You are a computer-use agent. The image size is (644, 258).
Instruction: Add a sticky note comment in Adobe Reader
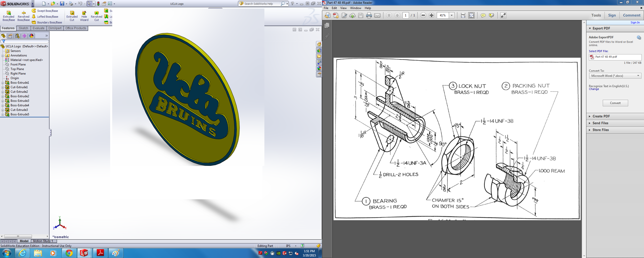(x=483, y=15)
